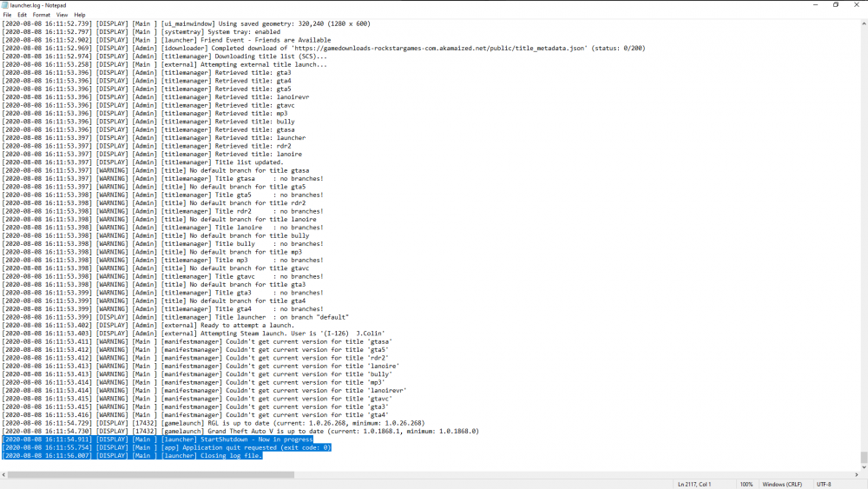Click "Couldn't get current version for title 'mp3'"
Viewport: 868px width, 489px height.
(305, 382)
